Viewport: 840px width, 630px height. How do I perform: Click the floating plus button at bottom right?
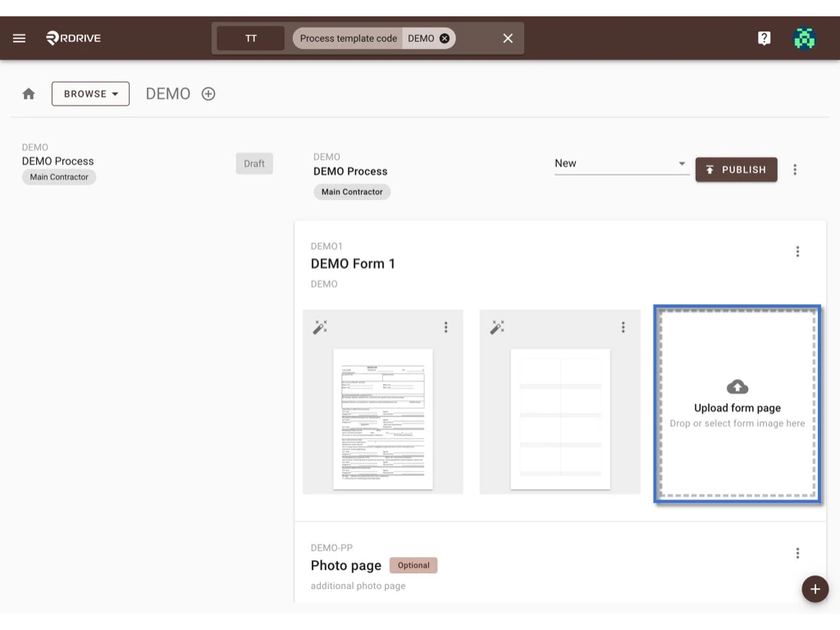click(x=815, y=589)
